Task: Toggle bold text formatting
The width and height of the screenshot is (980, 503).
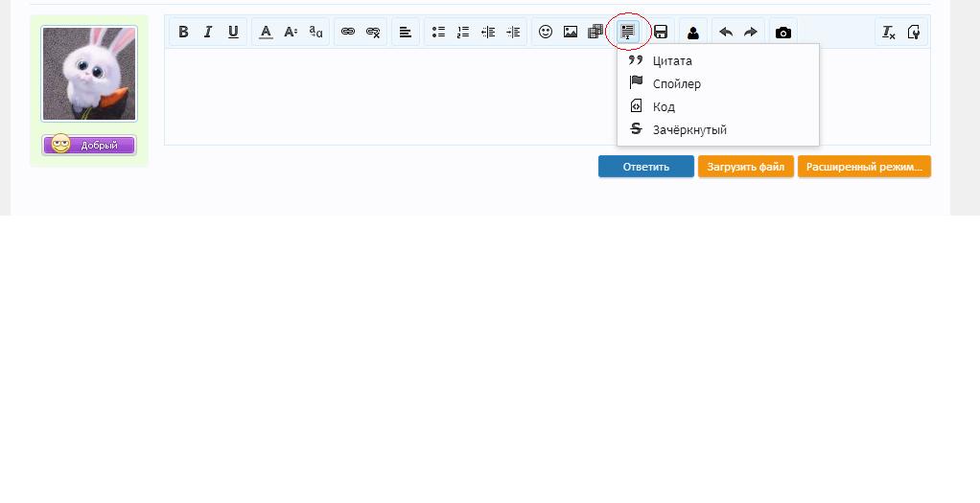Action: tap(184, 32)
